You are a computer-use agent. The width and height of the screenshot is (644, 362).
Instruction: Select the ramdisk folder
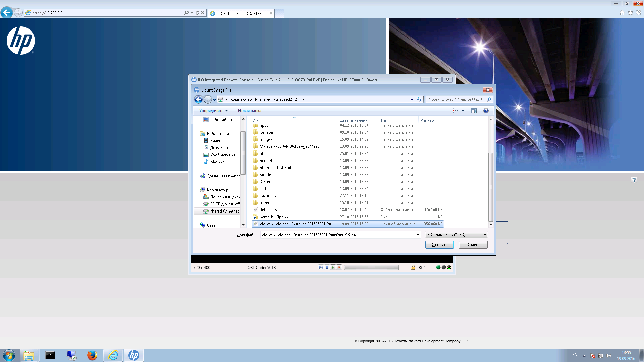[x=347, y=175]
